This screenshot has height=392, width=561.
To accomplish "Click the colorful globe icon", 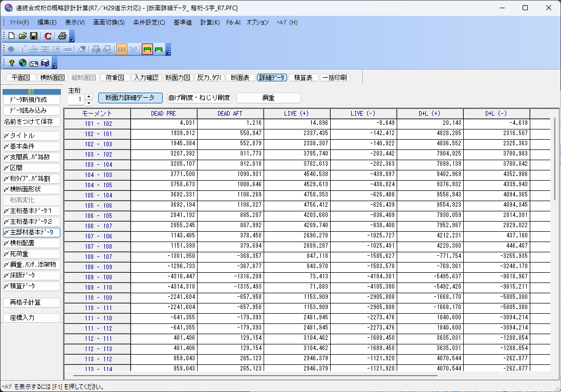I will [23, 63].
